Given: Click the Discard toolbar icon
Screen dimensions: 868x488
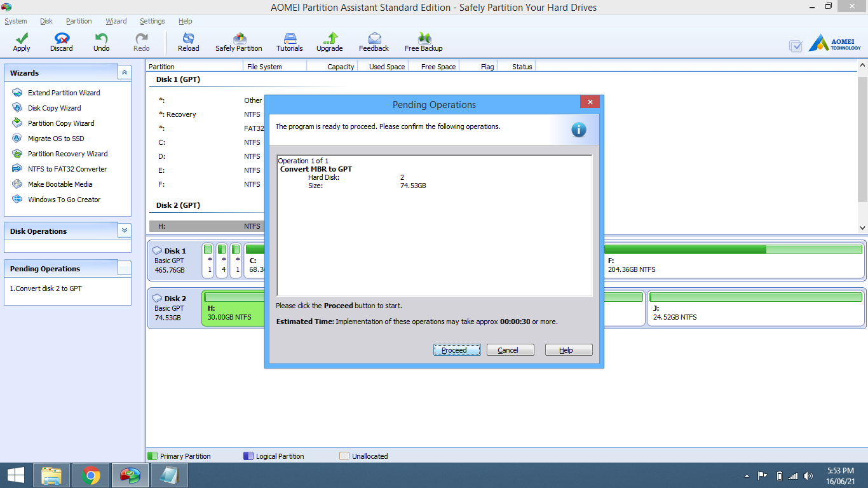Looking at the screenshot, I should pos(62,43).
